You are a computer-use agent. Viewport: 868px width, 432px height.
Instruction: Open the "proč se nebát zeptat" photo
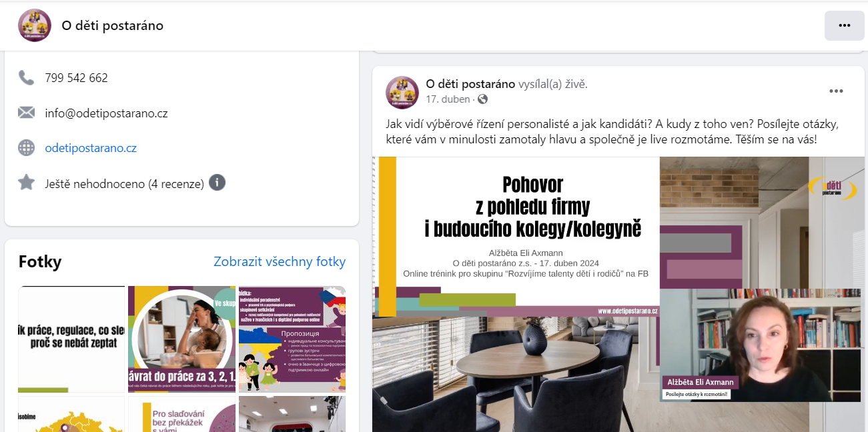click(71, 339)
